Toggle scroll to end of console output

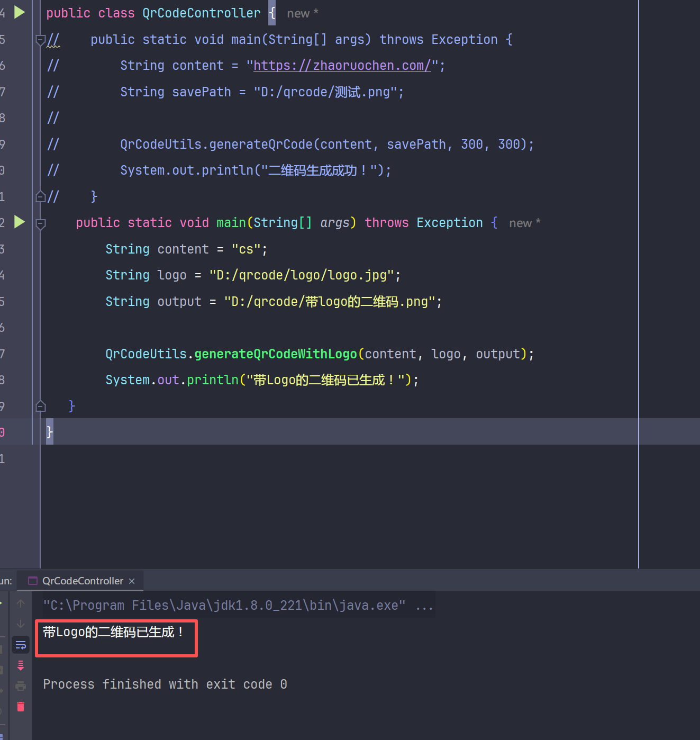(21, 665)
